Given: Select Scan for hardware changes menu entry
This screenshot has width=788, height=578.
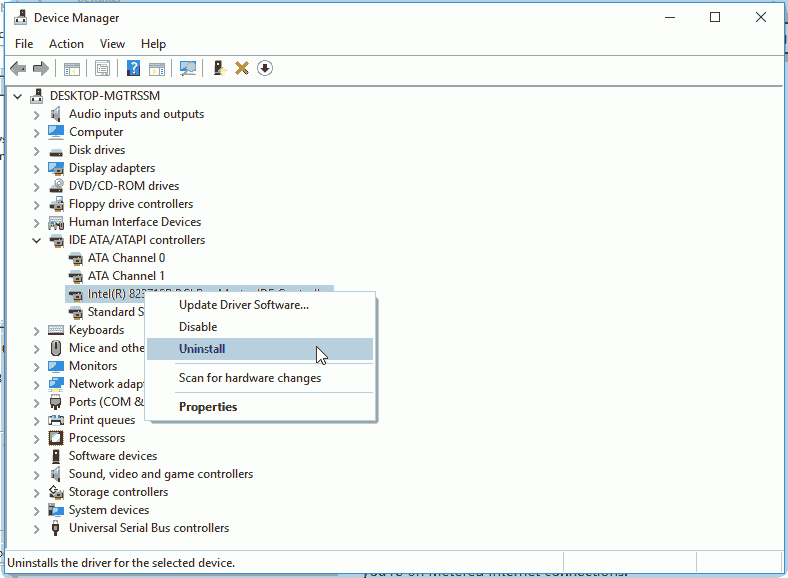Looking at the screenshot, I should (x=260, y=378).
